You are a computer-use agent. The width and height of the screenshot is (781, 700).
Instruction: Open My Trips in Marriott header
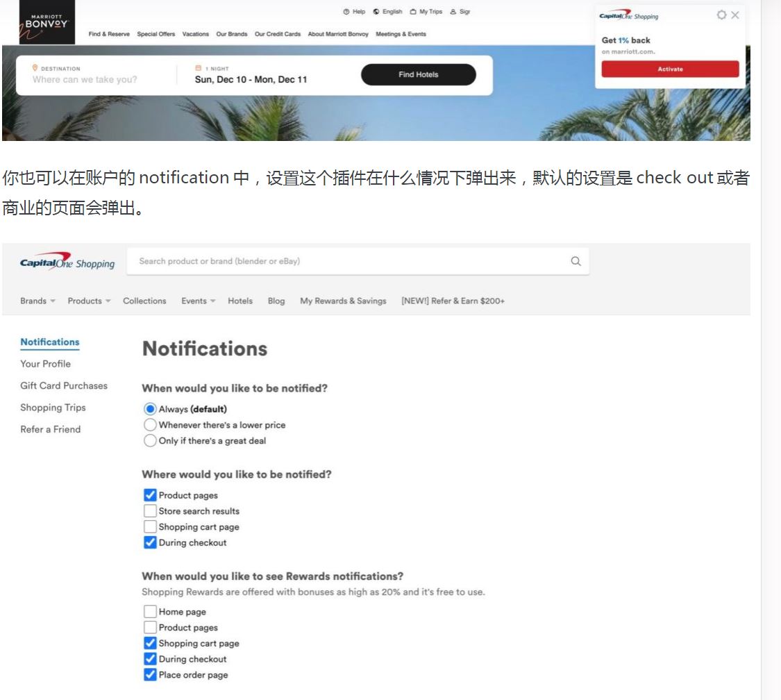pyautogui.click(x=426, y=12)
